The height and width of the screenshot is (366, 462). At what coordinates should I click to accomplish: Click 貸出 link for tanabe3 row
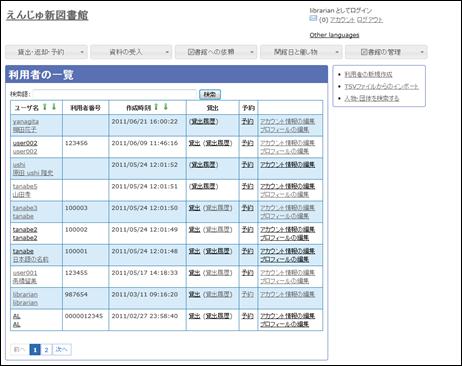(194, 208)
